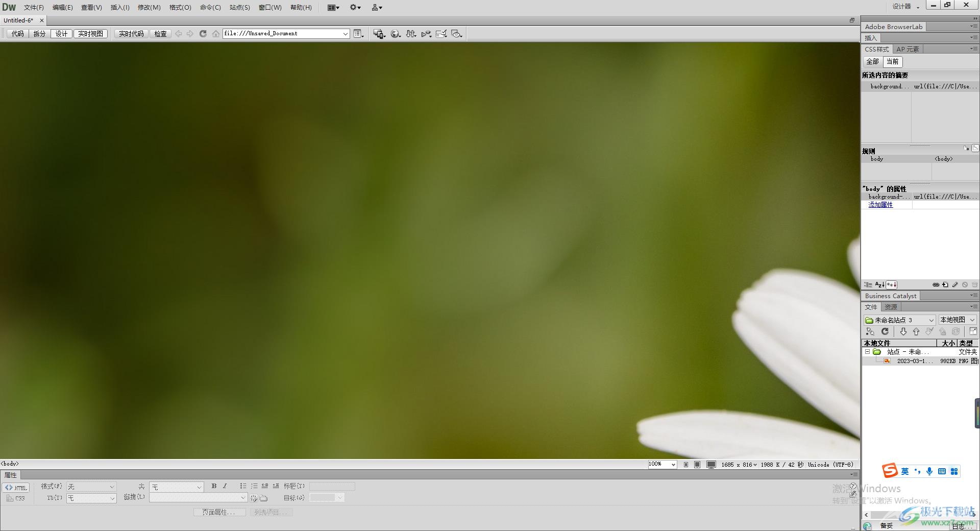Click the mobile size icon in status bar
The width and height of the screenshot is (980, 531).
coord(686,465)
